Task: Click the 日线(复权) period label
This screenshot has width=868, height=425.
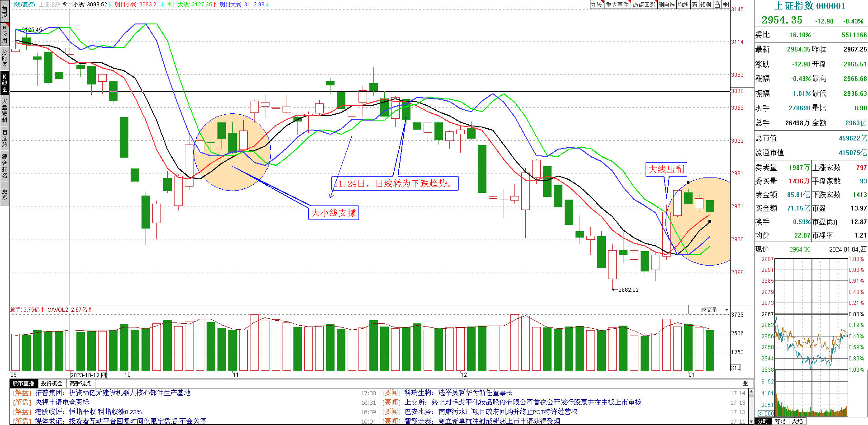Action: (x=23, y=4)
